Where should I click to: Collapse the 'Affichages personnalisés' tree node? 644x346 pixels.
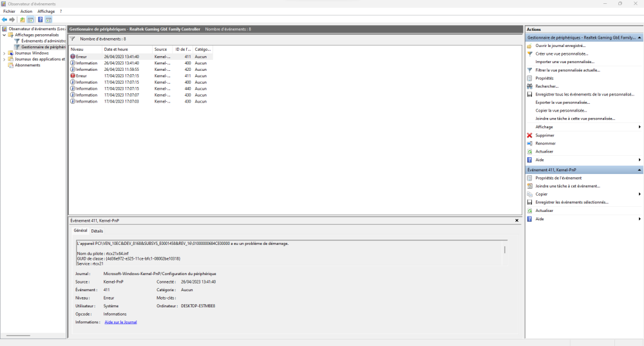pos(5,35)
